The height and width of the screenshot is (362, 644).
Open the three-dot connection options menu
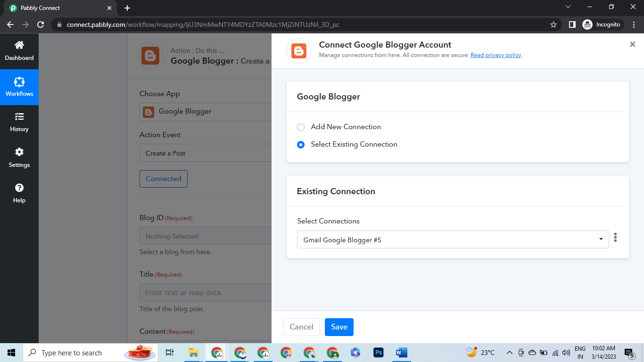click(x=615, y=238)
